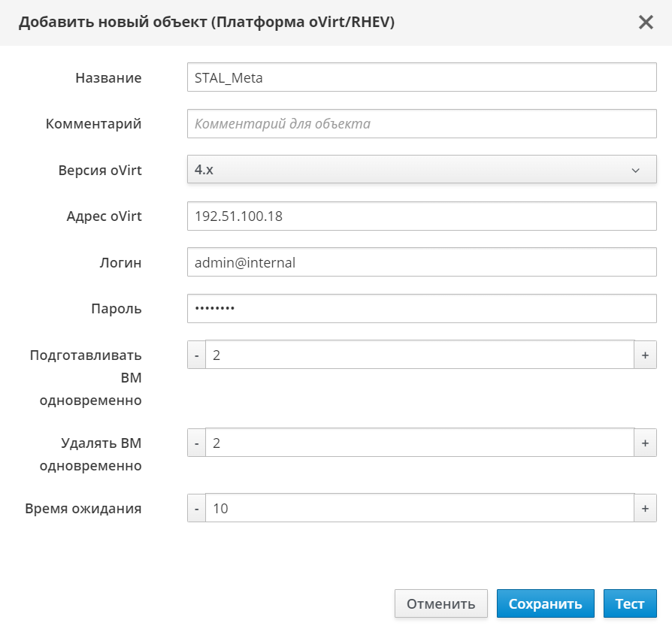The height and width of the screenshot is (632, 672).
Task: Click the Адрес oVirt address field
Action: click(421, 216)
